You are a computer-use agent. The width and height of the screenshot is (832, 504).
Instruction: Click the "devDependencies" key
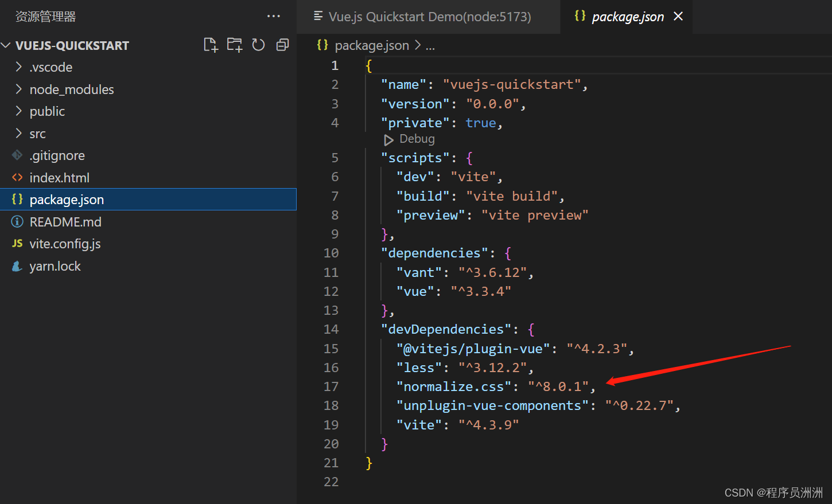pos(446,329)
